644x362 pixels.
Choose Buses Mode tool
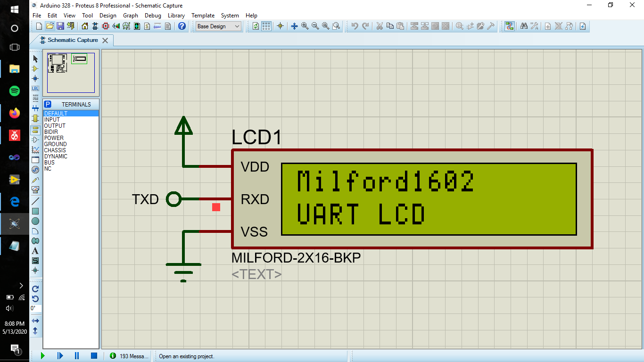pos(35,108)
